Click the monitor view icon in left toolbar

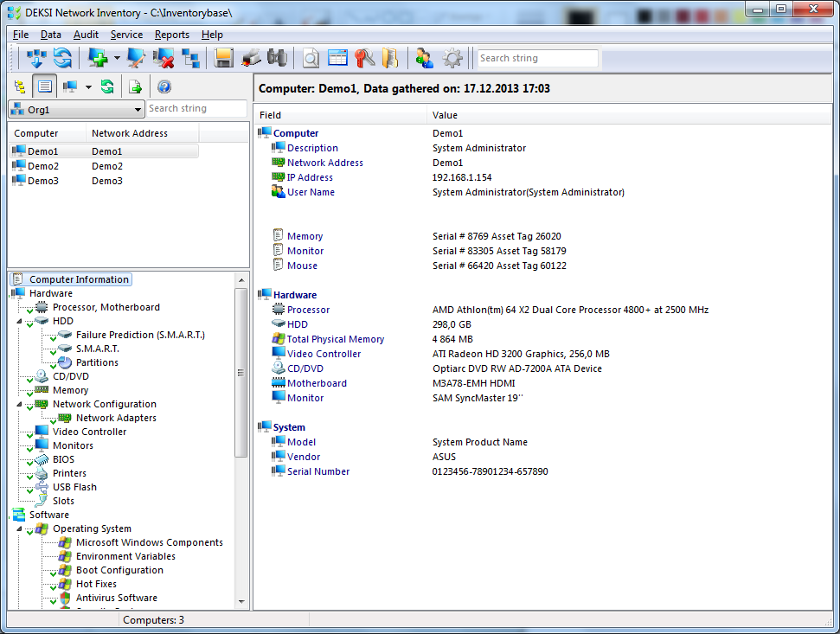coord(70,86)
